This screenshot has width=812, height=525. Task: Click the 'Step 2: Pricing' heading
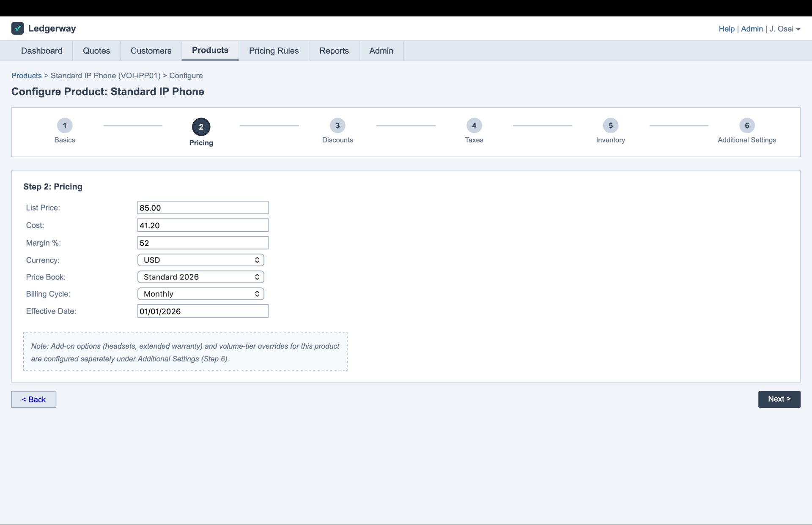tap(53, 187)
